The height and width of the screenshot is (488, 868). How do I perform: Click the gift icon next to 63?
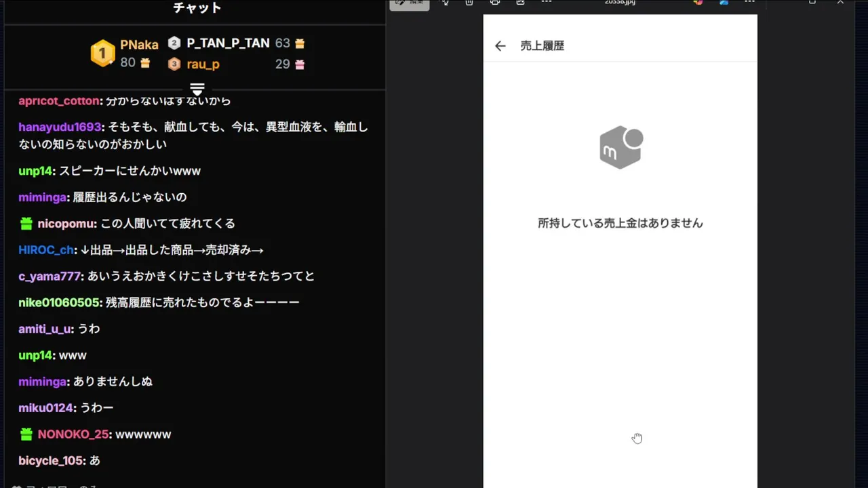coord(300,43)
